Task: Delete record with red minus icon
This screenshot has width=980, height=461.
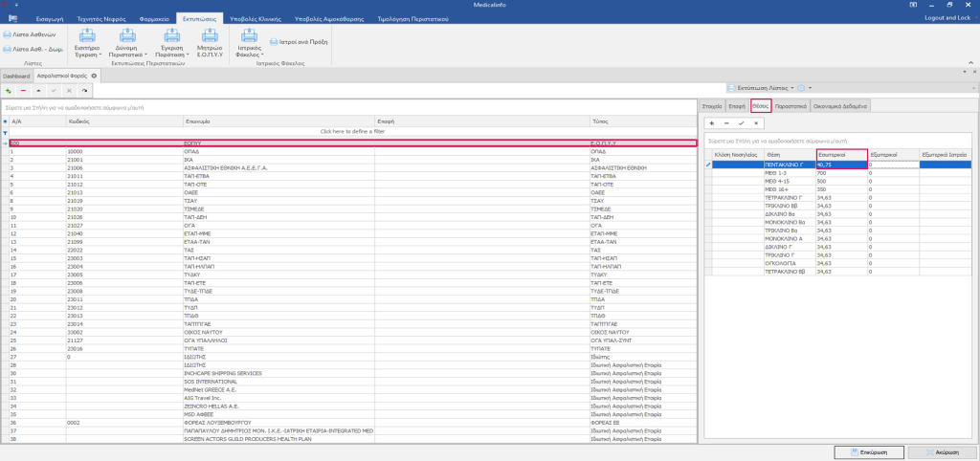Action: (x=23, y=90)
